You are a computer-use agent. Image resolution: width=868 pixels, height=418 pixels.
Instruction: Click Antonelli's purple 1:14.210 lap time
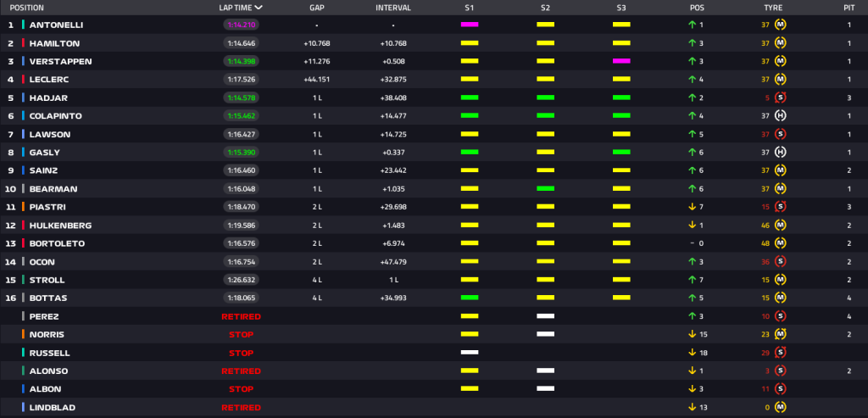[242, 25]
